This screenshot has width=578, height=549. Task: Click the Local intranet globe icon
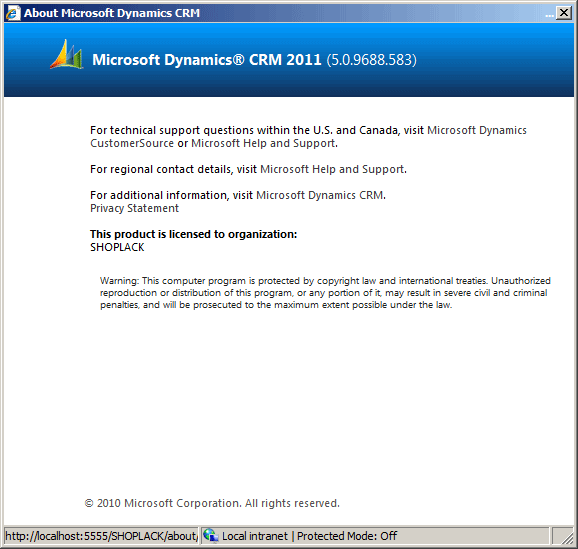[211, 535]
